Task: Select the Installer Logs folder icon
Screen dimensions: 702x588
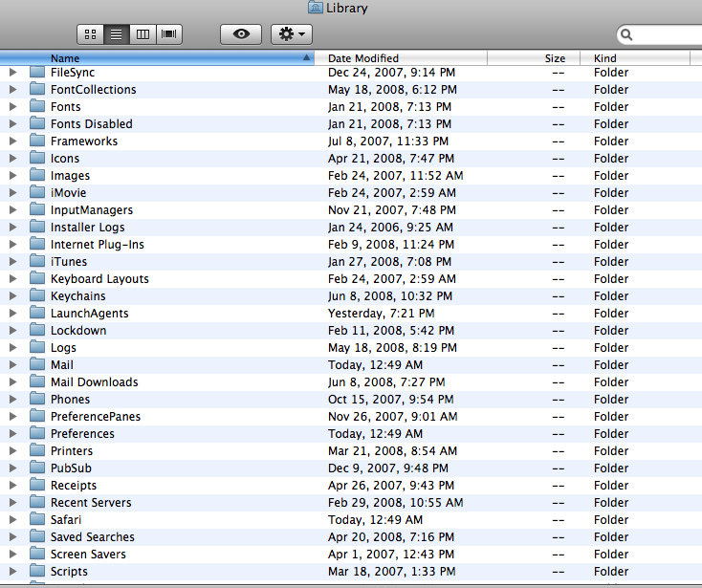Action: [x=37, y=227]
